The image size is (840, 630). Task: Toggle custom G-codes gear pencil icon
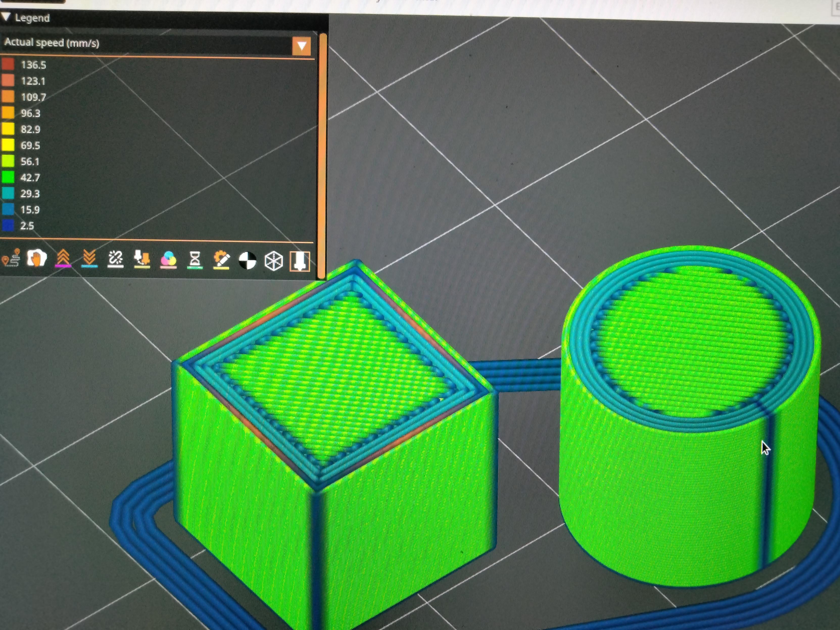click(221, 260)
